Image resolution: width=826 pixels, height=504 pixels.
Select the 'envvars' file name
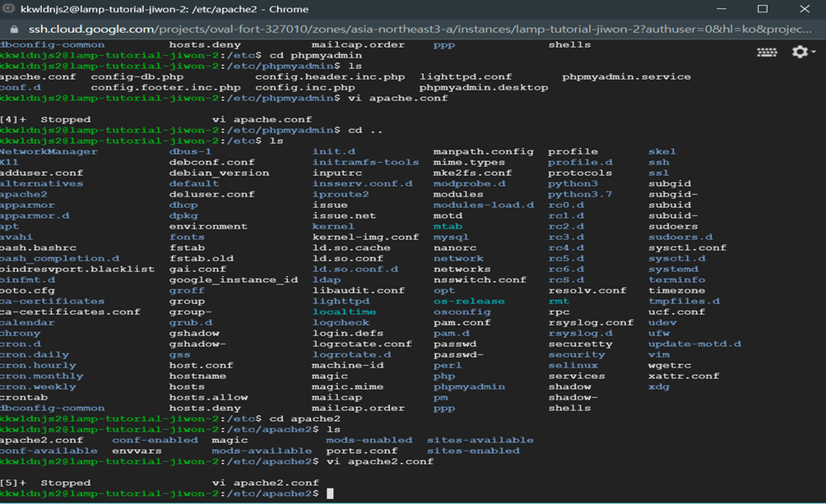click(137, 451)
